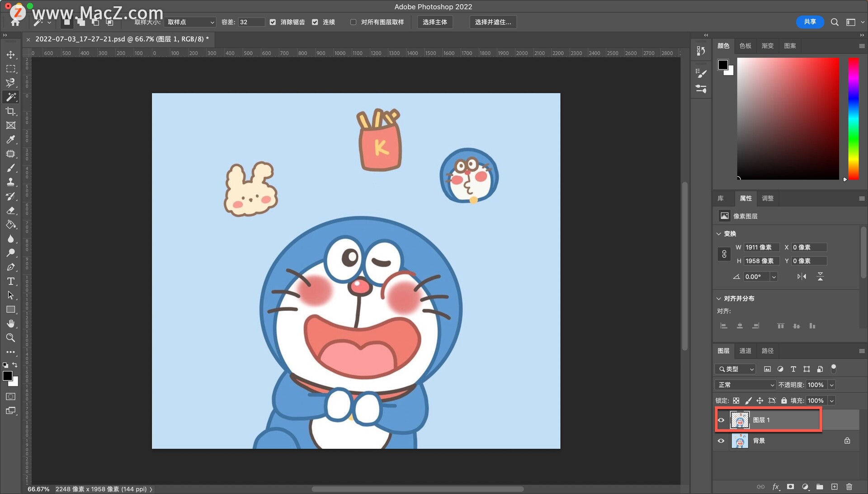Screen dimensions: 868x494
Task: Open the layer styles fx menu
Action: [776, 487]
